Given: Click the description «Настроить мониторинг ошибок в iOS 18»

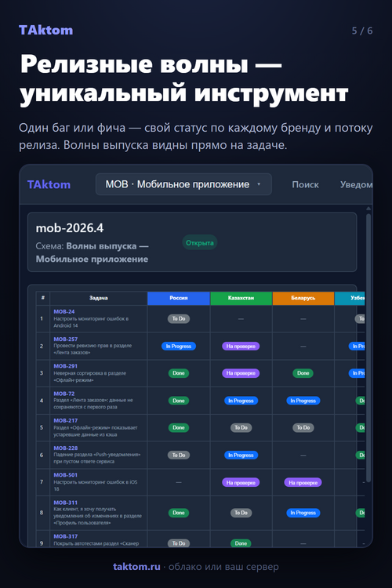Looking at the screenshot, I should [96, 485].
